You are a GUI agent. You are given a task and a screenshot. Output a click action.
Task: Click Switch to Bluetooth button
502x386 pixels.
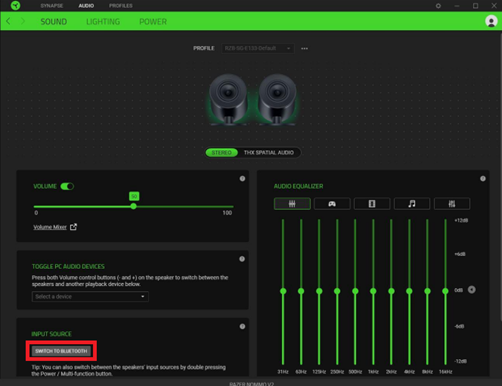coord(61,351)
